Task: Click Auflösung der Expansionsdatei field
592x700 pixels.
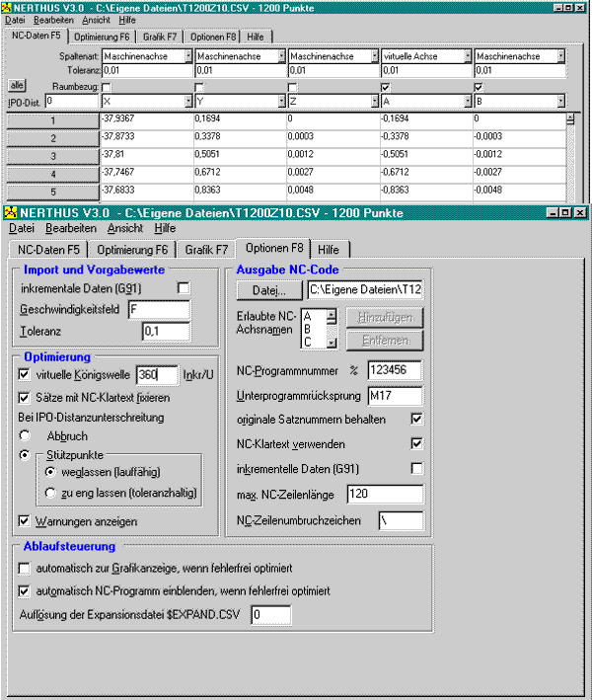Action: (271, 615)
